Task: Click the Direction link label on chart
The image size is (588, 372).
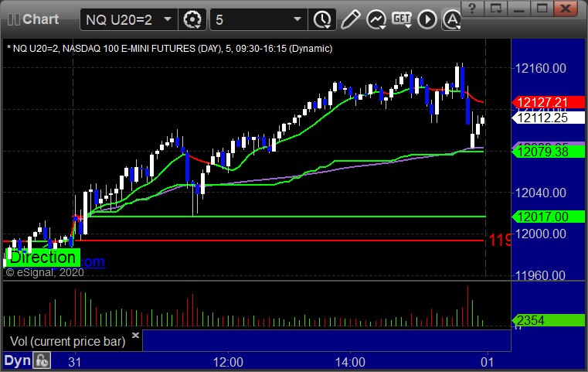Action: tap(42, 258)
